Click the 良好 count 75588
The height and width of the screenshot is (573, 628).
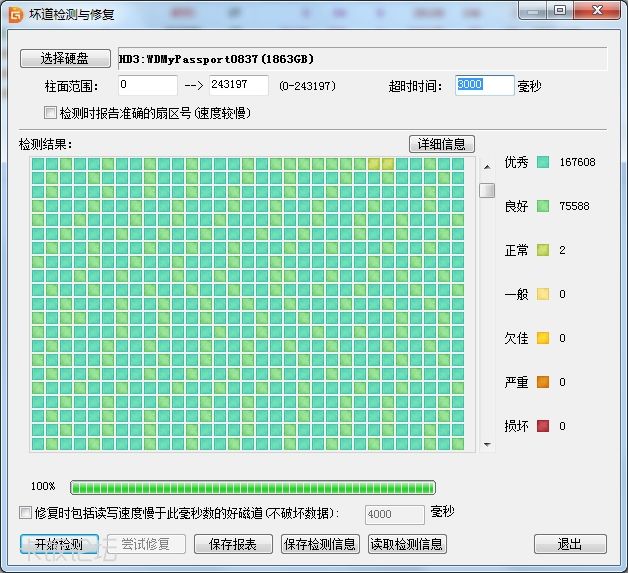pyautogui.click(x=574, y=206)
